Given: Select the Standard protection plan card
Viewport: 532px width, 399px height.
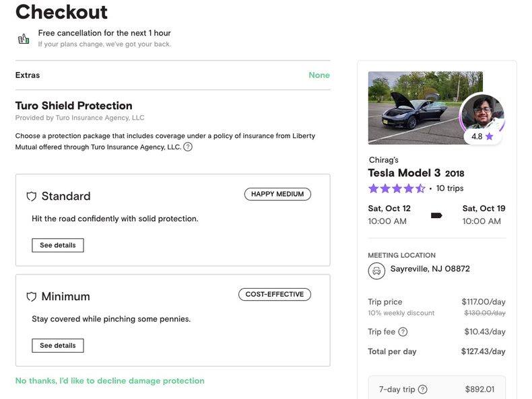Looking at the screenshot, I should coord(172,220).
